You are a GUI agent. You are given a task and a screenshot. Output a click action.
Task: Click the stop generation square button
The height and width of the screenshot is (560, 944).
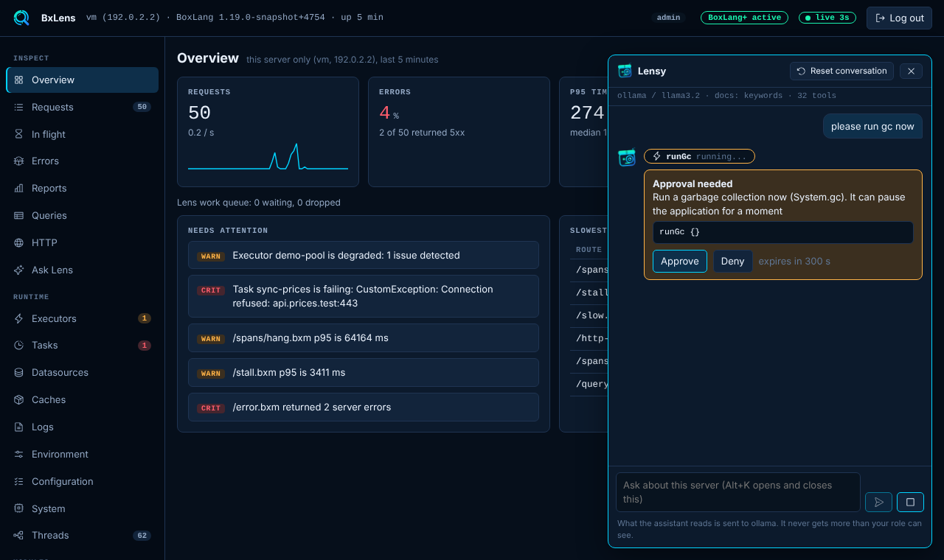(910, 502)
